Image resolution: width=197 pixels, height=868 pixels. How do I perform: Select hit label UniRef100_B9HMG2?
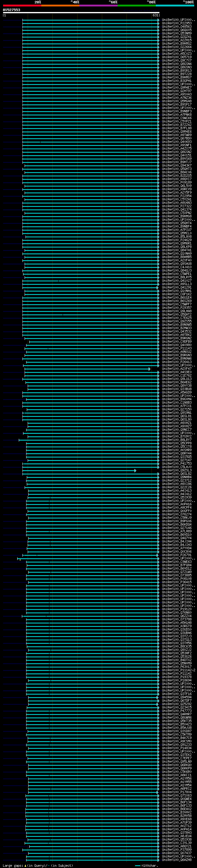177,43
